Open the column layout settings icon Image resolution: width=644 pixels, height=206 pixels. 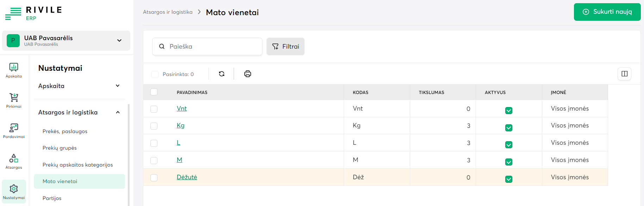pos(624,74)
